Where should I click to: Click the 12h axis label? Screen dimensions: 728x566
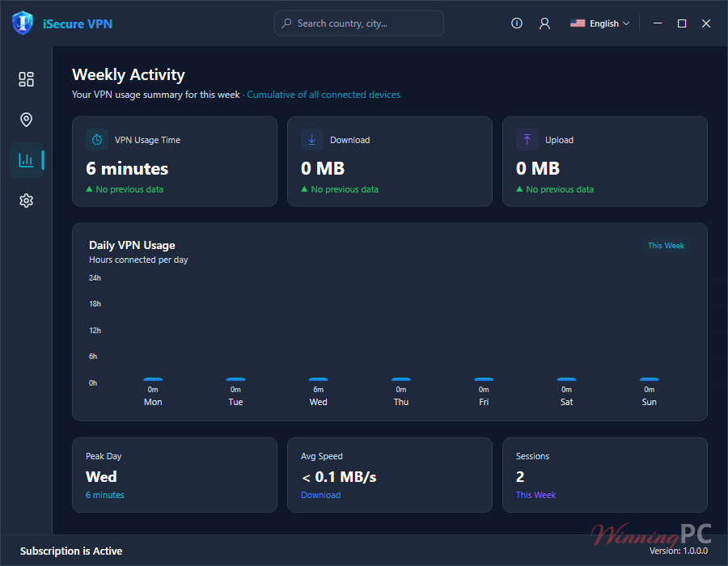pyautogui.click(x=95, y=331)
